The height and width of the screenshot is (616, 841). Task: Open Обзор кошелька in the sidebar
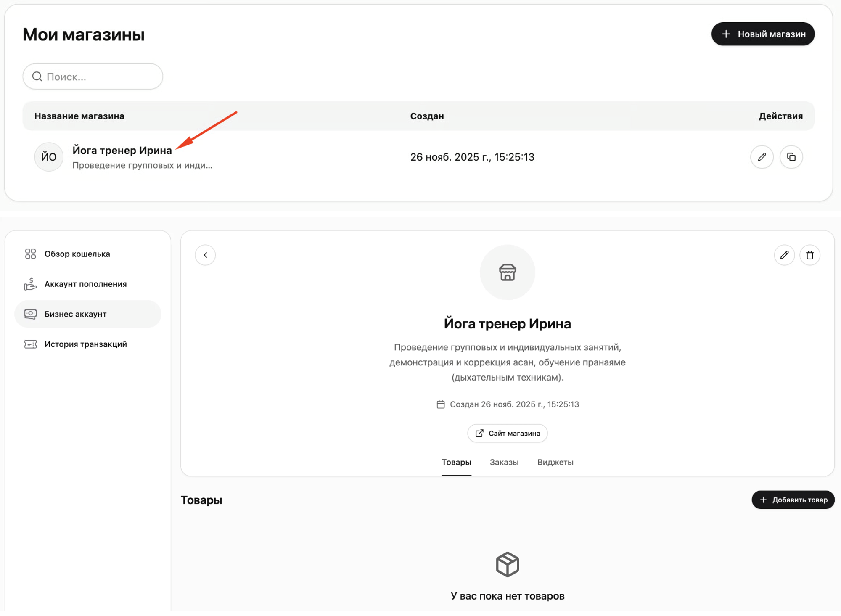coord(77,254)
